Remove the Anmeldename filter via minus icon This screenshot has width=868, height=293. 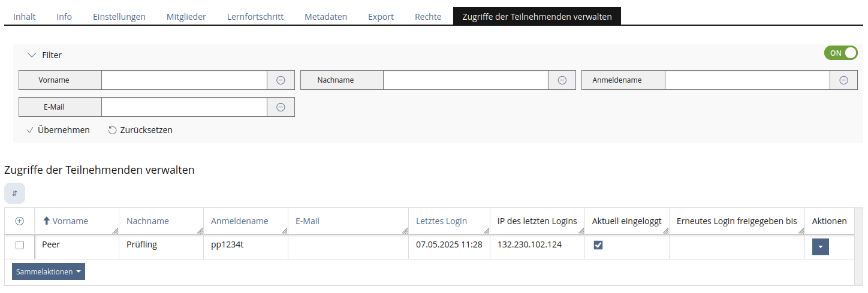[x=843, y=80]
